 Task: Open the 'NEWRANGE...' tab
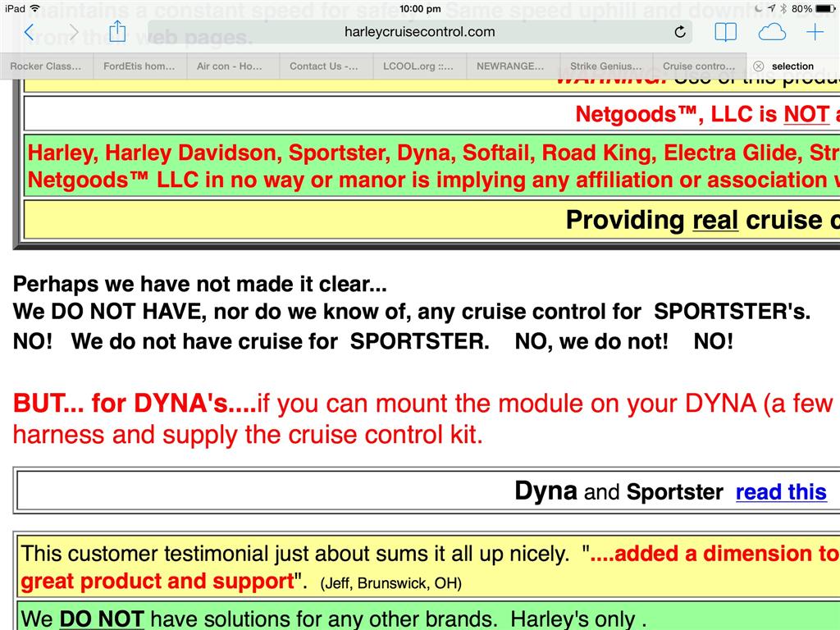coord(512,66)
